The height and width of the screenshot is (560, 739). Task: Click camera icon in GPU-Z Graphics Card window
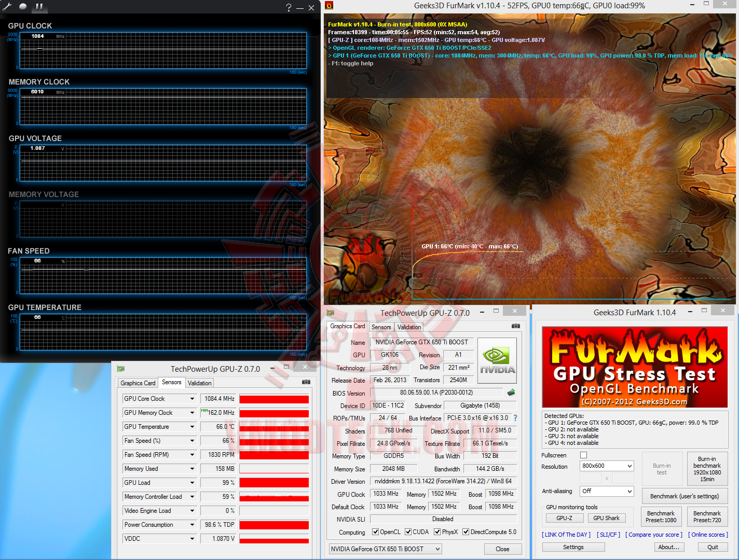tap(515, 326)
